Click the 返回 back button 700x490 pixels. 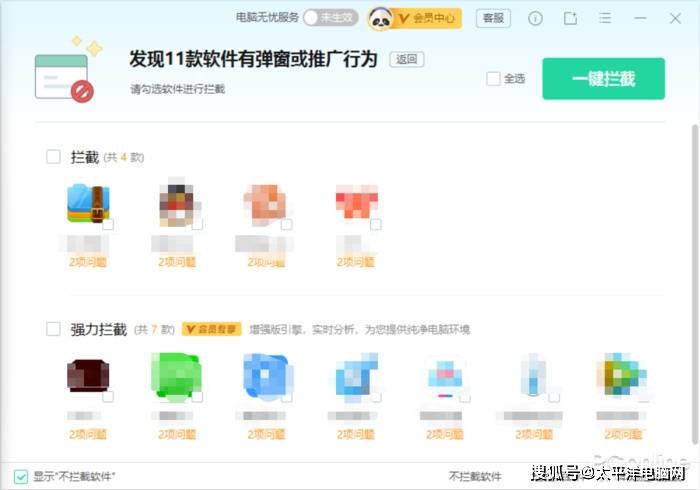coord(406,60)
